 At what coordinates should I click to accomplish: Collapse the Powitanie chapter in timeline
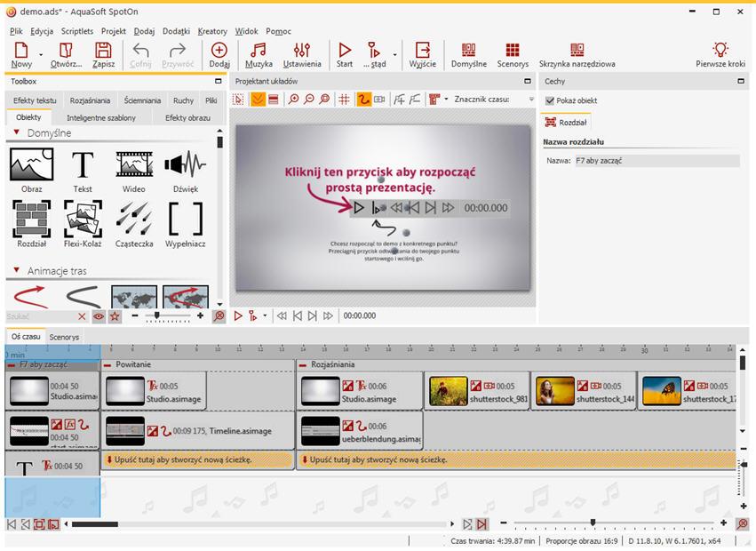(x=107, y=364)
